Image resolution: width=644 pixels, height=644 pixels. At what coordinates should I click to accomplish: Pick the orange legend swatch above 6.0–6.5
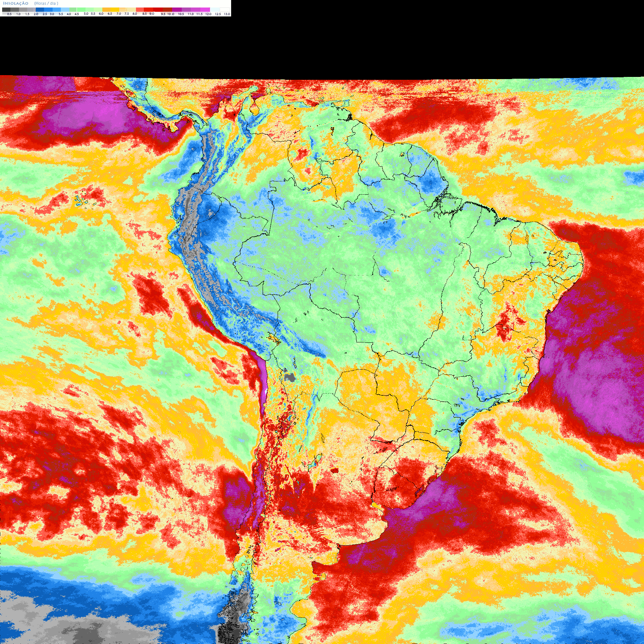click(107, 10)
